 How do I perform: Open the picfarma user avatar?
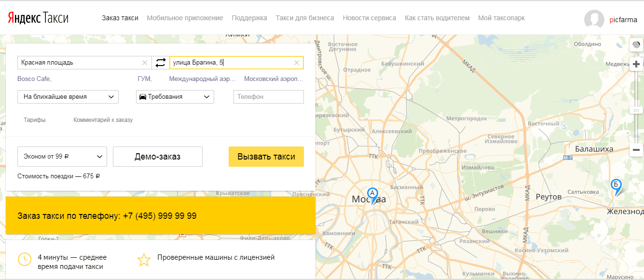click(594, 20)
